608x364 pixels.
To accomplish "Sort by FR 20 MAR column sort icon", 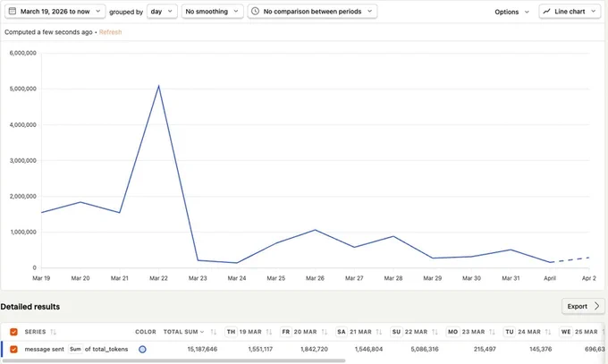I will click(x=325, y=332).
